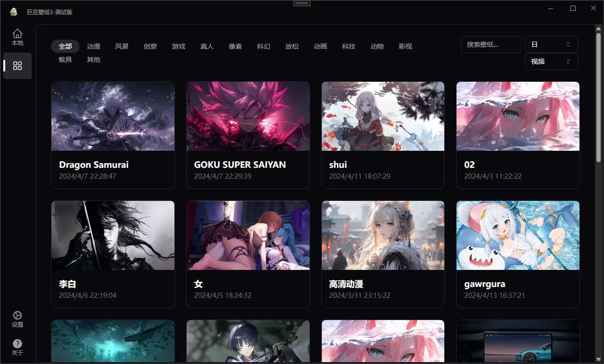Click the date 2024/4/11 18:07:29
This screenshot has height=364, width=604.
click(x=360, y=176)
